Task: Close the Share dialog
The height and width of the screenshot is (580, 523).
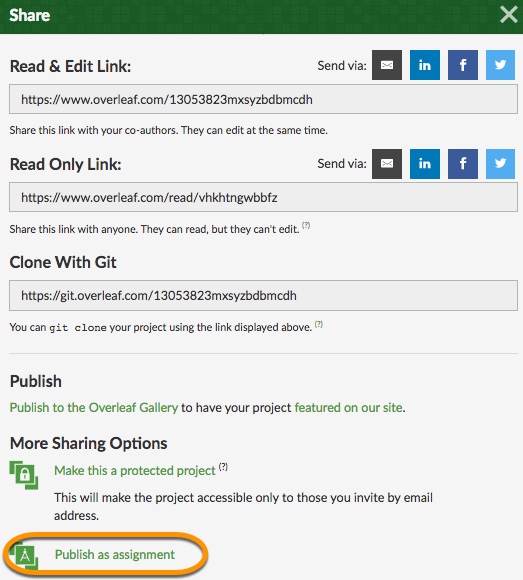Action: click(x=509, y=15)
